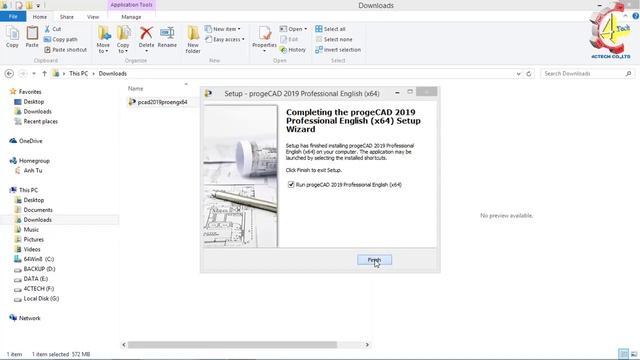Image resolution: width=640 pixels, height=360 pixels.
Task: Open the address bar history dropdown
Action: coord(518,73)
